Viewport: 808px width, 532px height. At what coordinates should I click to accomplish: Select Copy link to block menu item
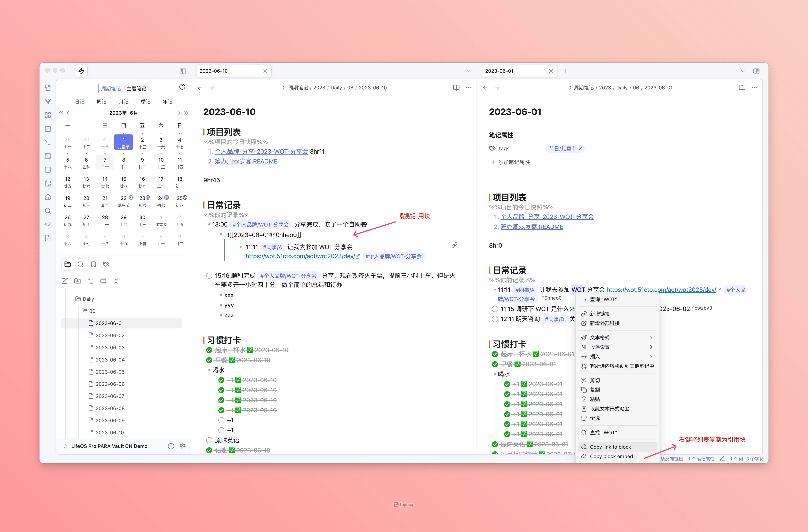tap(610, 447)
